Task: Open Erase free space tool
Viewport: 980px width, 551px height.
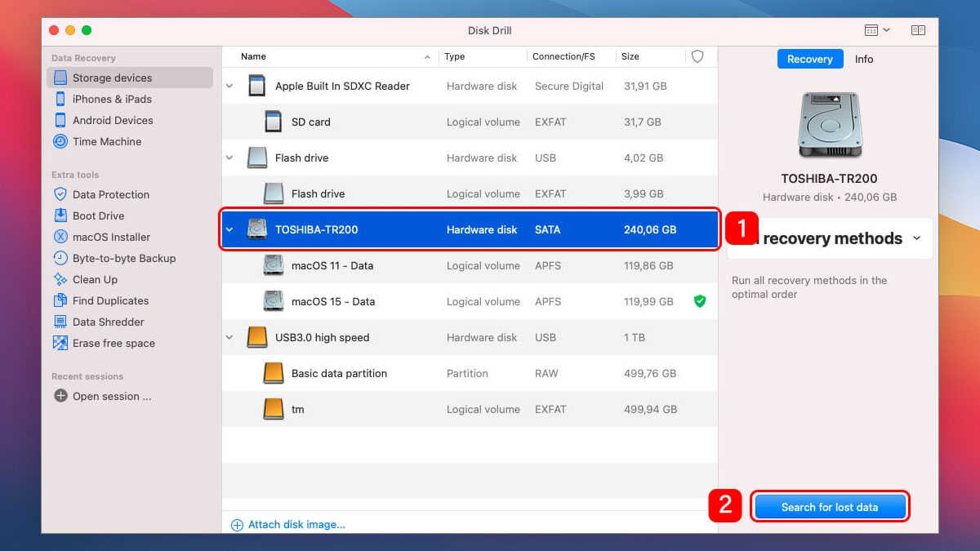Action: click(x=114, y=343)
